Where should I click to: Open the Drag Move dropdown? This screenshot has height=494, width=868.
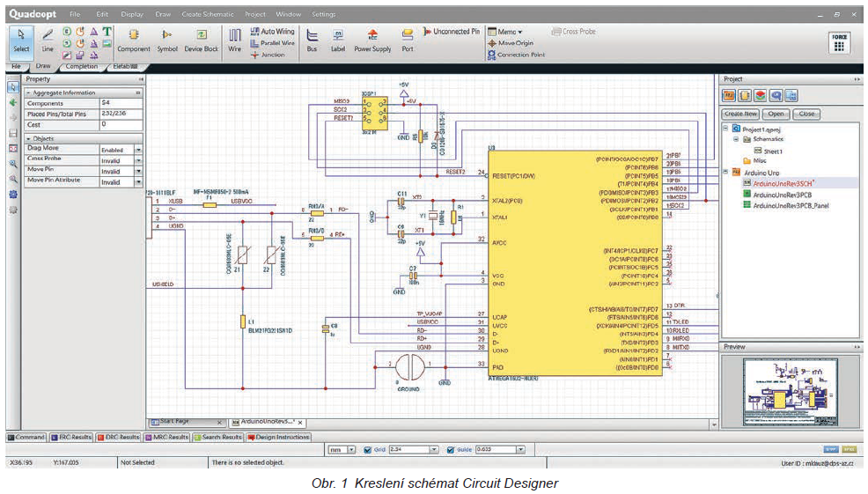(x=138, y=150)
